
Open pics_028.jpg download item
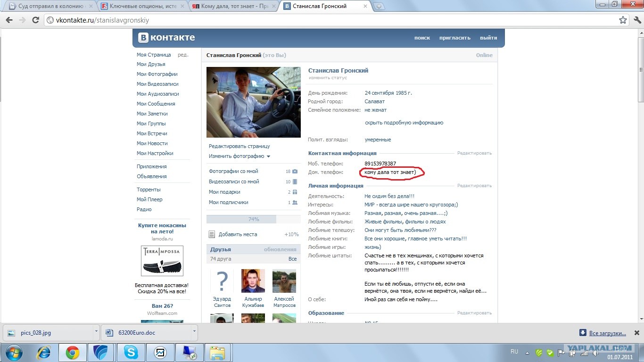coord(48,332)
